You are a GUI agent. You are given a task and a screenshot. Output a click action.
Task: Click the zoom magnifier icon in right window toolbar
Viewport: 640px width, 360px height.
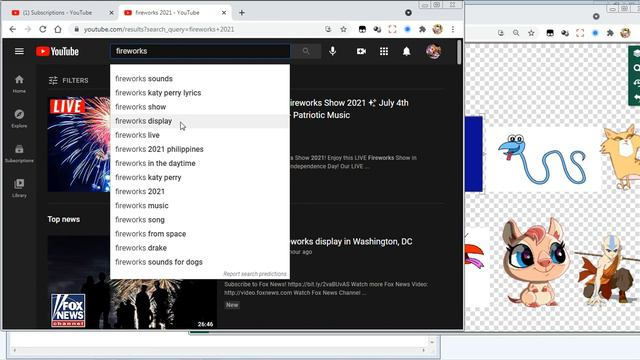[516, 33]
